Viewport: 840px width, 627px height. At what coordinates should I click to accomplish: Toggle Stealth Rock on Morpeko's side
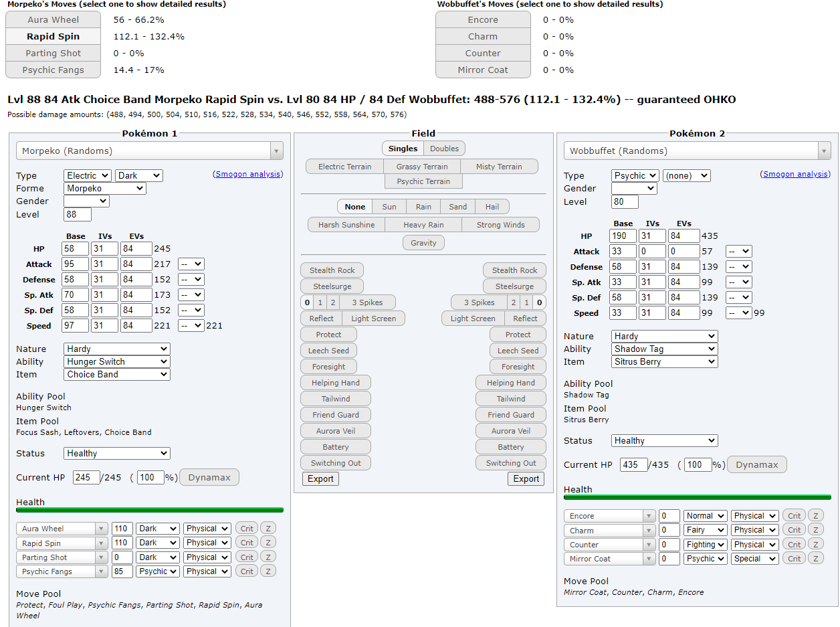point(332,270)
